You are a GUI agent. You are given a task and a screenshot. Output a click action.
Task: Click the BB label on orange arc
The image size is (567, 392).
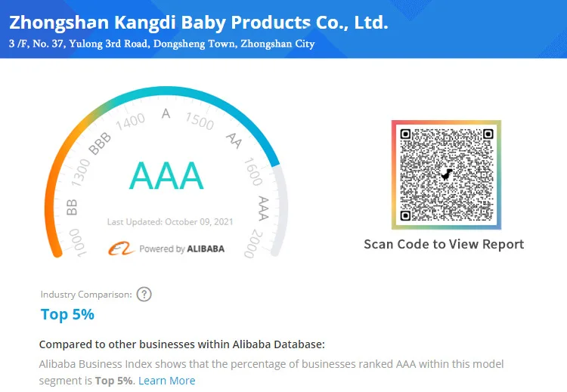(73, 207)
